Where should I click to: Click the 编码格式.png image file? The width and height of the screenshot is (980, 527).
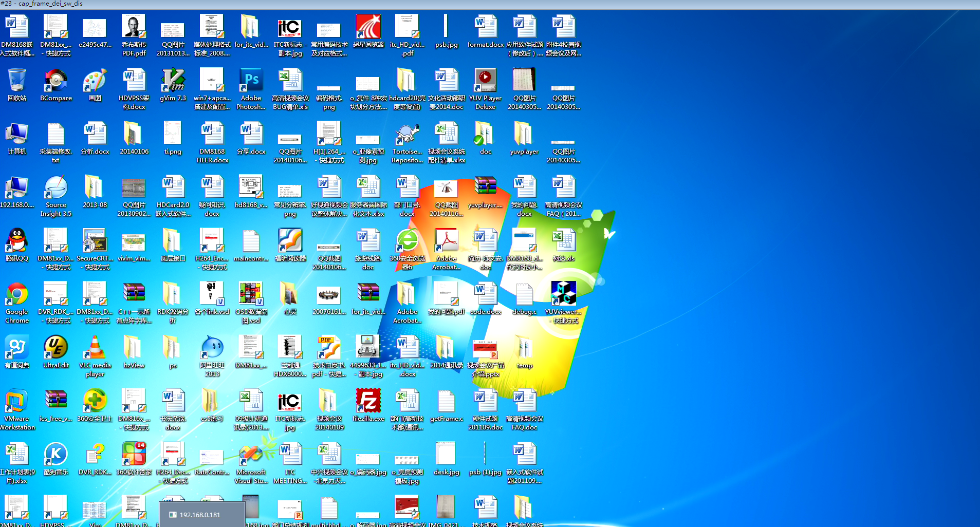click(x=329, y=89)
